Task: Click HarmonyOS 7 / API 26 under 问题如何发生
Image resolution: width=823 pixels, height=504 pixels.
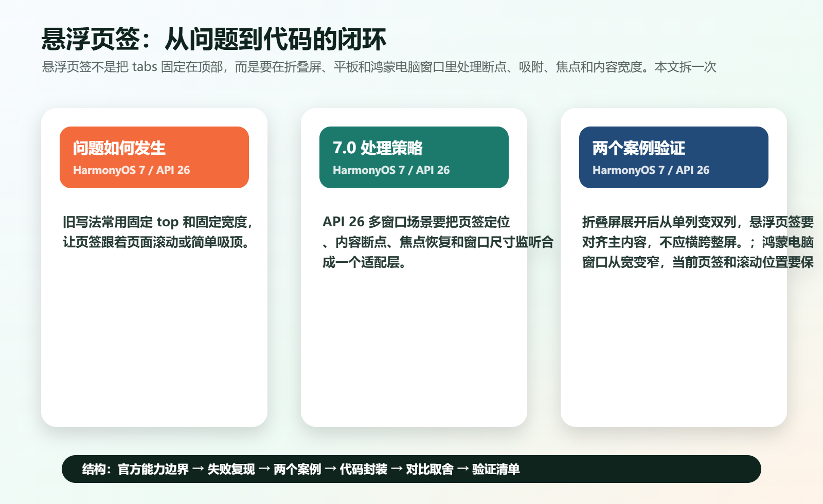Action: click(x=132, y=170)
